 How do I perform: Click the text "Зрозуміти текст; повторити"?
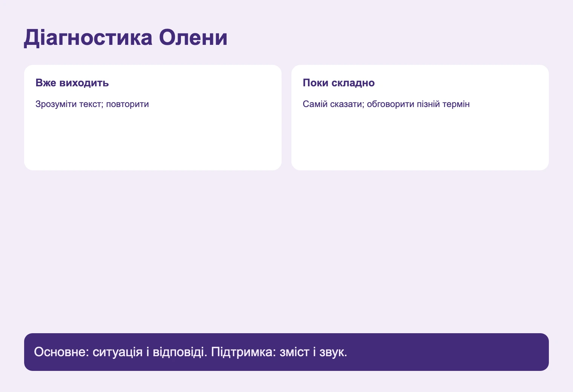[x=92, y=104]
